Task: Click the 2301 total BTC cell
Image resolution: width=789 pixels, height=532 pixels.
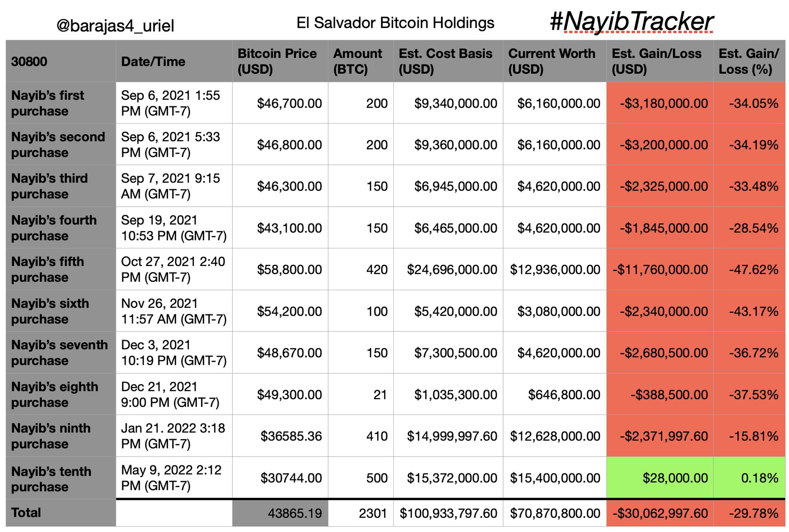Action: pyautogui.click(x=373, y=513)
